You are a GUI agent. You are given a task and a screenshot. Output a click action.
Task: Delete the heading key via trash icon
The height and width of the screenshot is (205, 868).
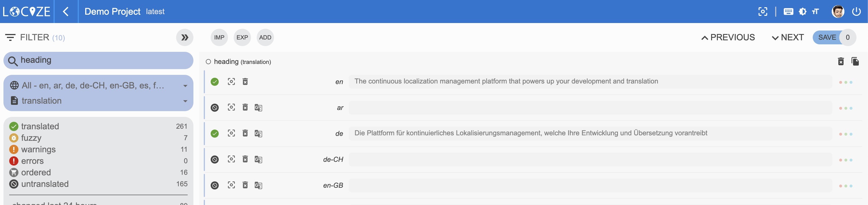point(841,61)
